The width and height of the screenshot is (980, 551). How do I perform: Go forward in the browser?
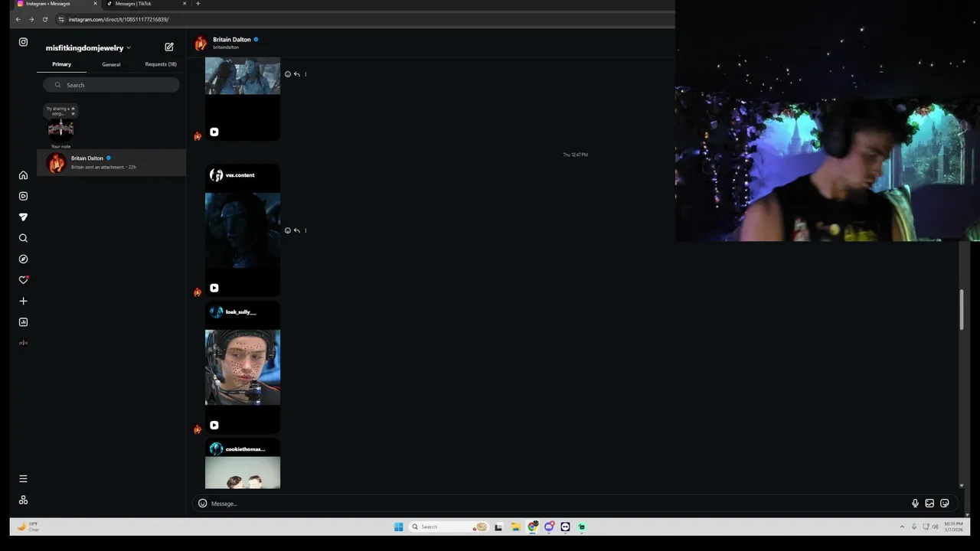coord(31,19)
